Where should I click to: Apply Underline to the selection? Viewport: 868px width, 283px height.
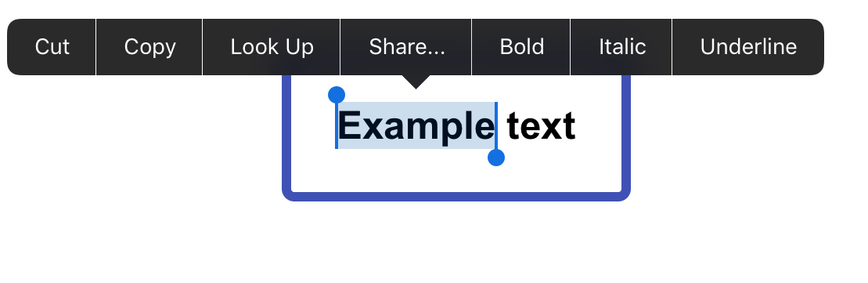pyautogui.click(x=748, y=47)
